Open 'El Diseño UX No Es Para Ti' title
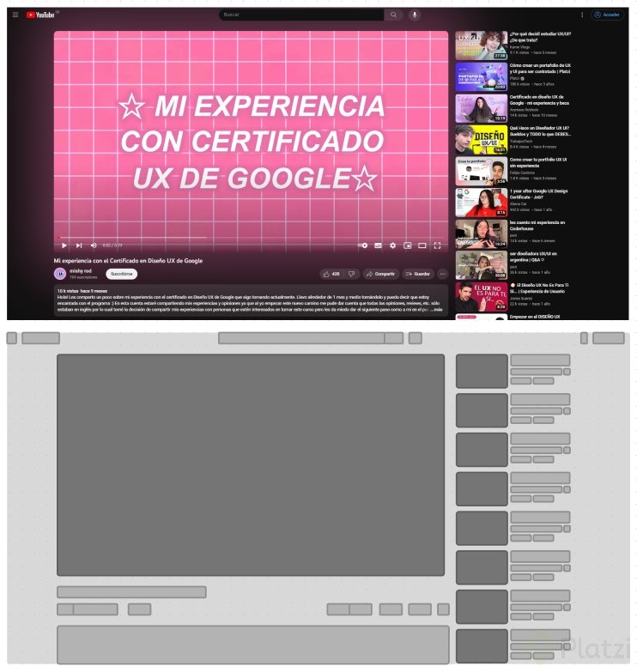Viewport: 637px width, 672px height. tap(539, 288)
